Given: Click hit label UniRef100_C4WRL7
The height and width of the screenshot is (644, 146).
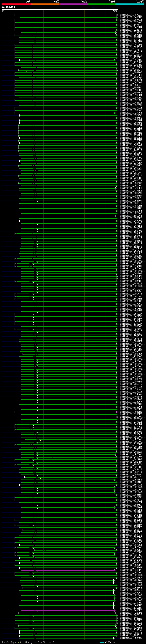Looking at the screenshot, I should [x=131, y=578].
